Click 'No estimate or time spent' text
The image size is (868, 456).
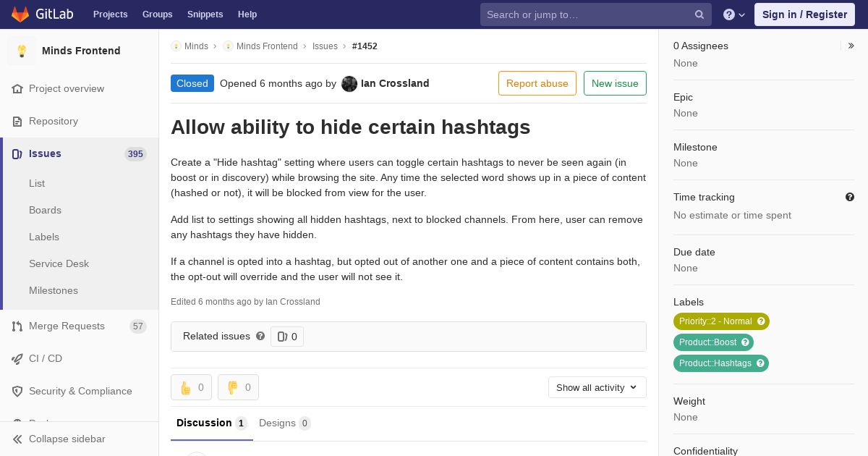(732, 215)
